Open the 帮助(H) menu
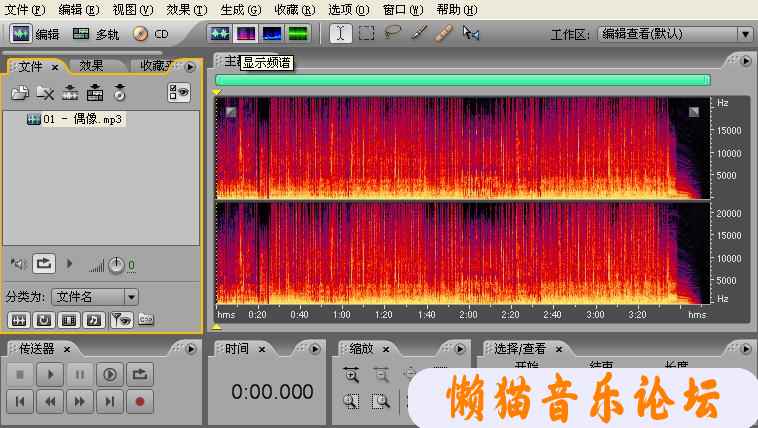This screenshot has width=758, height=428. coord(457,9)
